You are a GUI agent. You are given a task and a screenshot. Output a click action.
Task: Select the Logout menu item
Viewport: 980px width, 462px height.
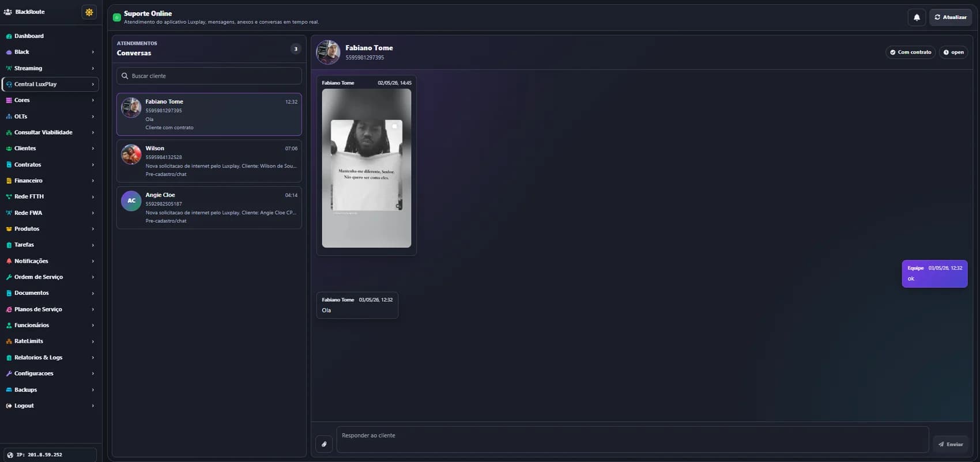point(51,406)
